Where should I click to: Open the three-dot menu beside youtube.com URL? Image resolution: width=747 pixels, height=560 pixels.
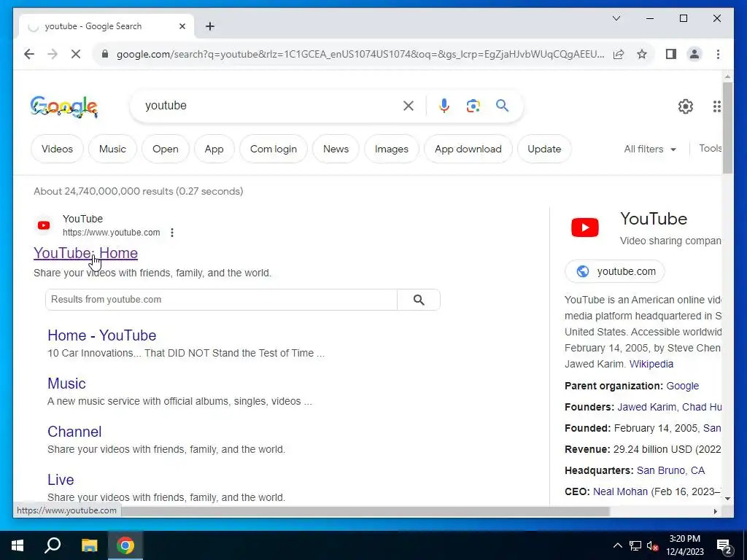[x=172, y=233]
